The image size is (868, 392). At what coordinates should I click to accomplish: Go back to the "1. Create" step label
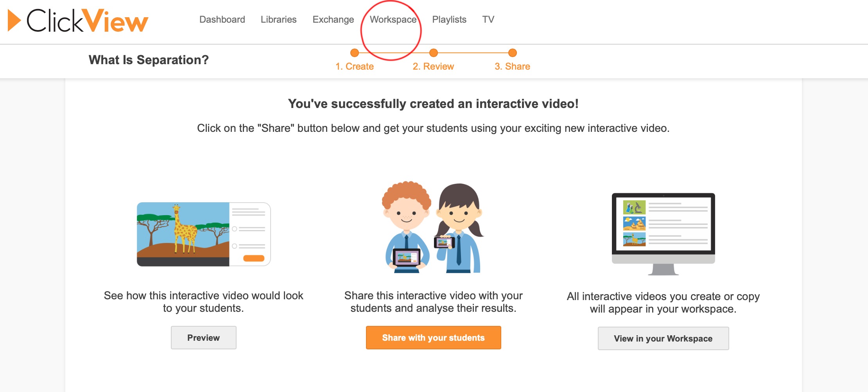(x=355, y=67)
